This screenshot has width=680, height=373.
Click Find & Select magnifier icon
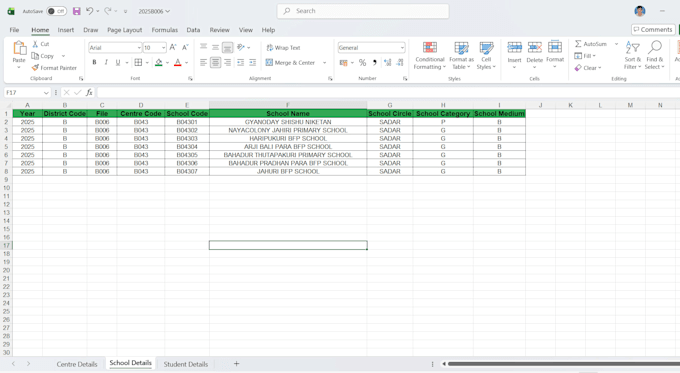(655, 47)
